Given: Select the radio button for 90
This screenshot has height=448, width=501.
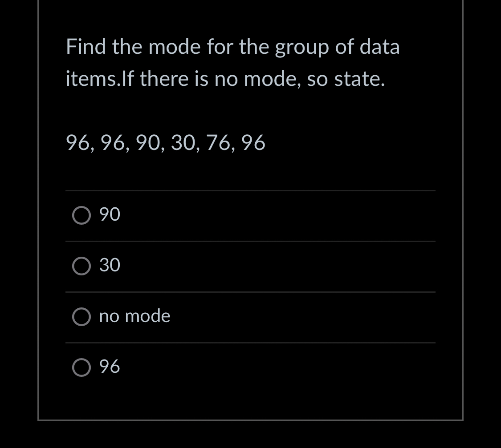Looking at the screenshot, I should (x=81, y=215).
